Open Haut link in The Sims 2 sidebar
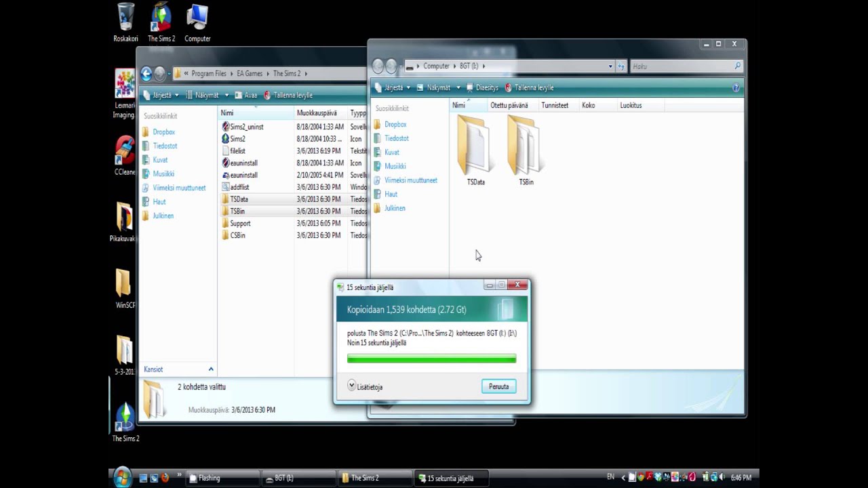The width and height of the screenshot is (868, 488). (159, 202)
